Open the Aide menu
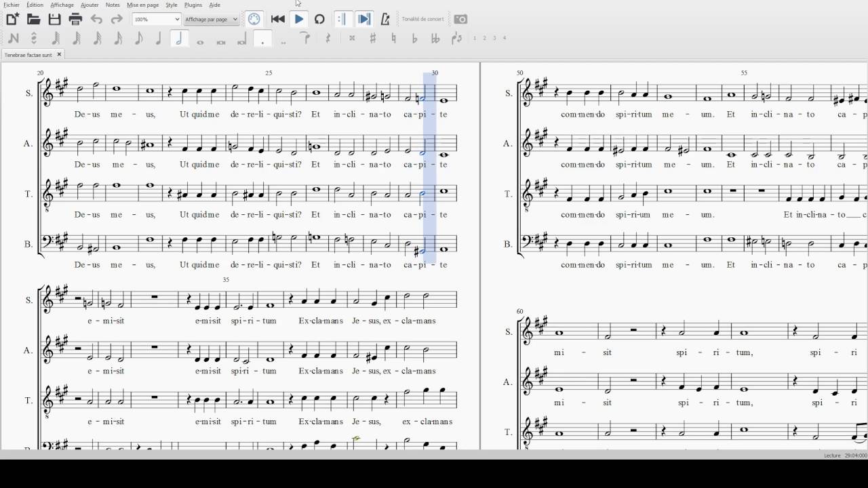The image size is (868, 488). [214, 5]
